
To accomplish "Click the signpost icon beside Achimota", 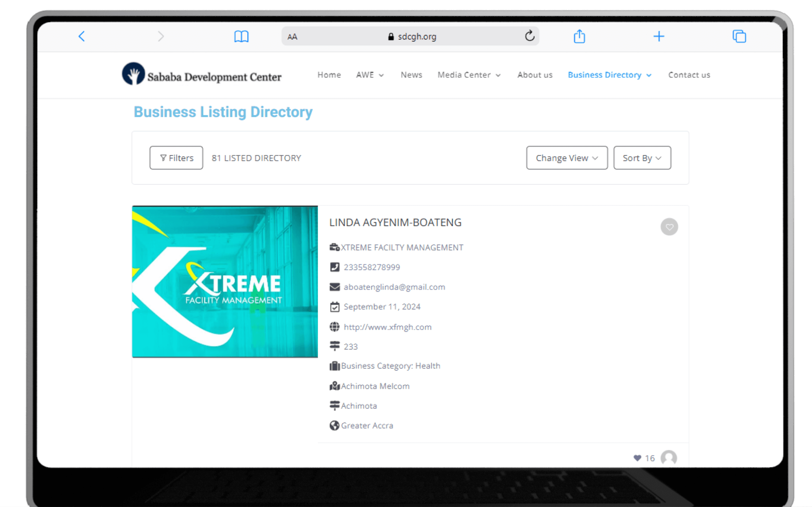I will click(x=334, y=405).
